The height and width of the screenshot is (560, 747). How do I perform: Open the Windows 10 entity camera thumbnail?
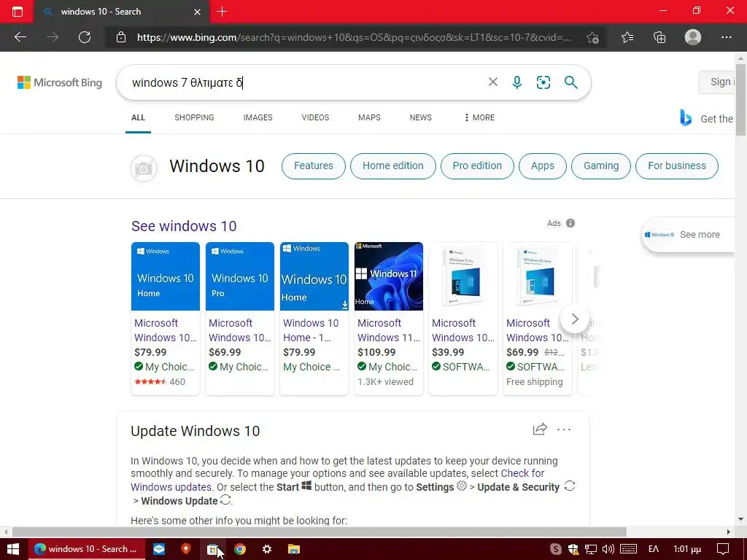click(x=144, y=168)
